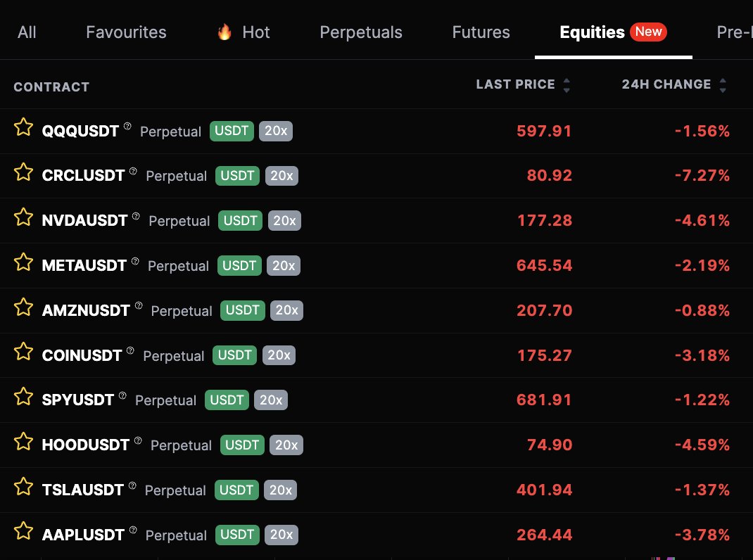
Task: Sort the list by LAST PRICE
Action: 516,84
